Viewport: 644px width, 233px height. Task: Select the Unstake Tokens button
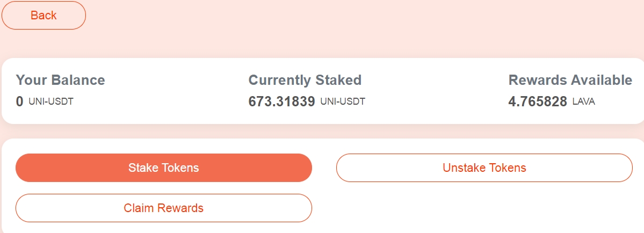click(484, 168)
